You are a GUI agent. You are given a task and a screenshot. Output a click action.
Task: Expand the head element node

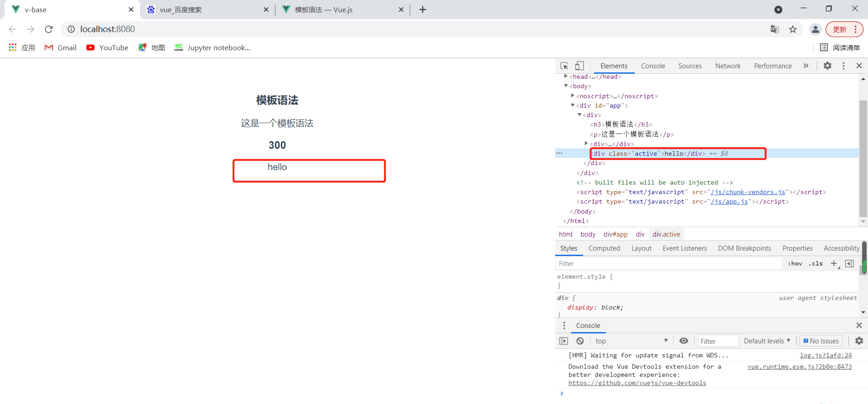[566, 76]
